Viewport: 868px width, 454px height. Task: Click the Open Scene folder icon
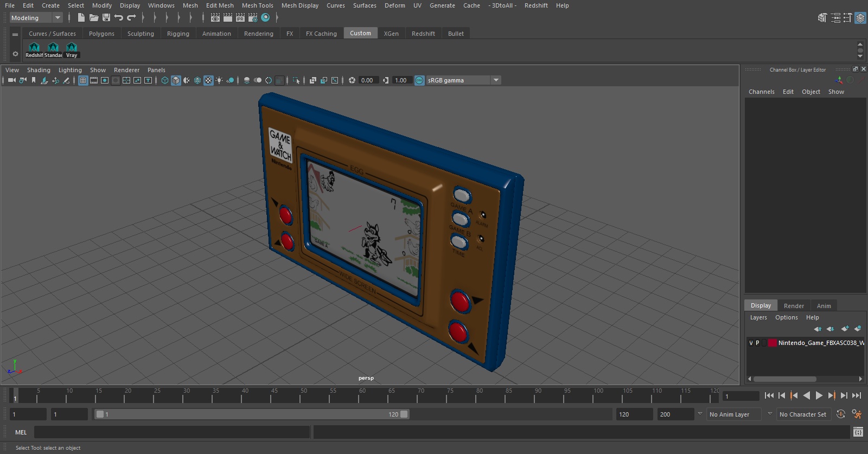(93, 18)
